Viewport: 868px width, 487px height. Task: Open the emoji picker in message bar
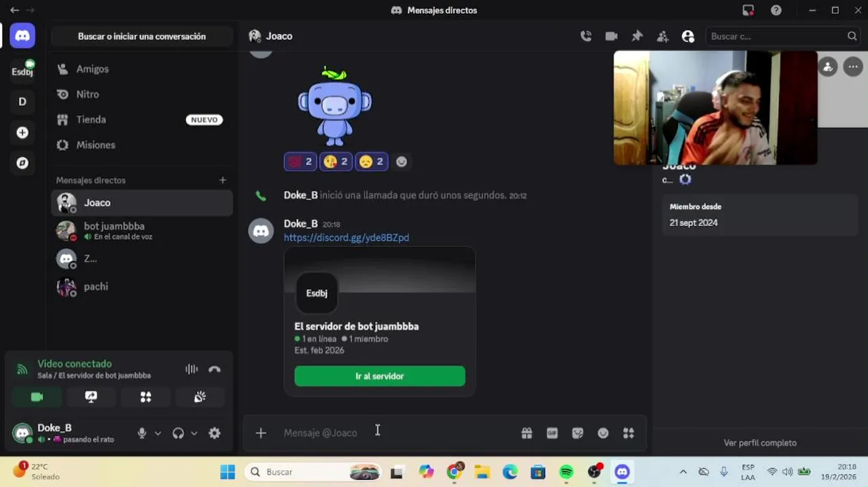(x=603, y=433)
